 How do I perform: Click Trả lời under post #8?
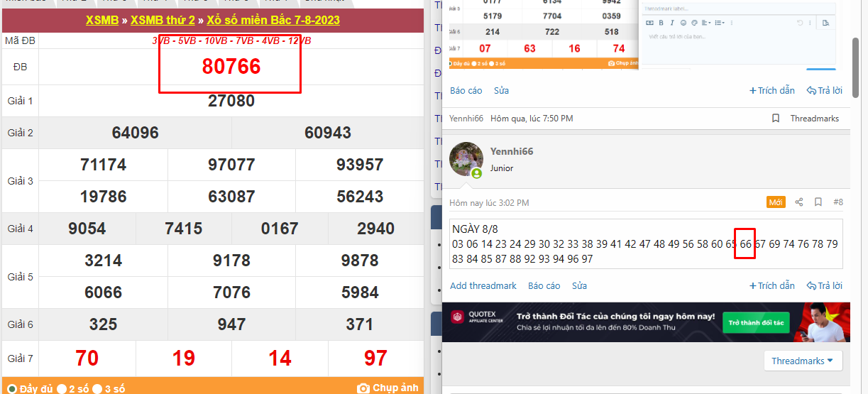click(x=825, y=285)
